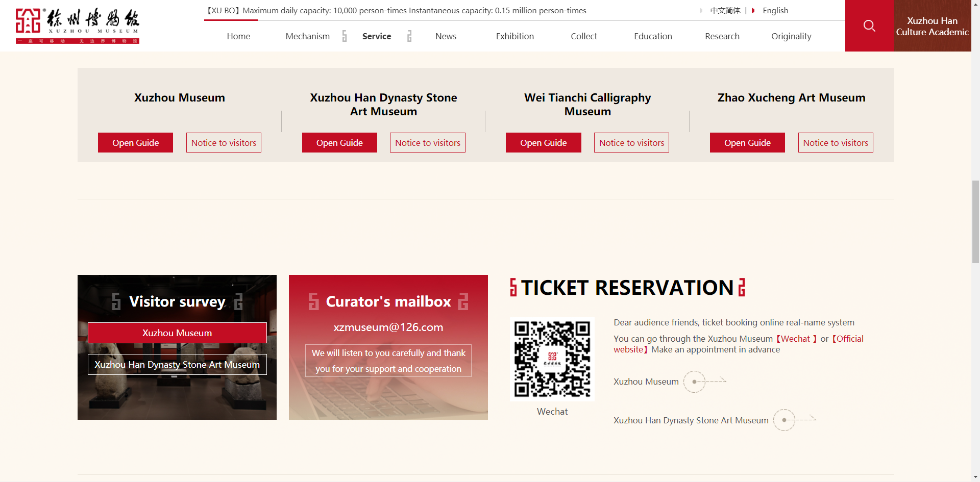Open the Education menu item

653,36
